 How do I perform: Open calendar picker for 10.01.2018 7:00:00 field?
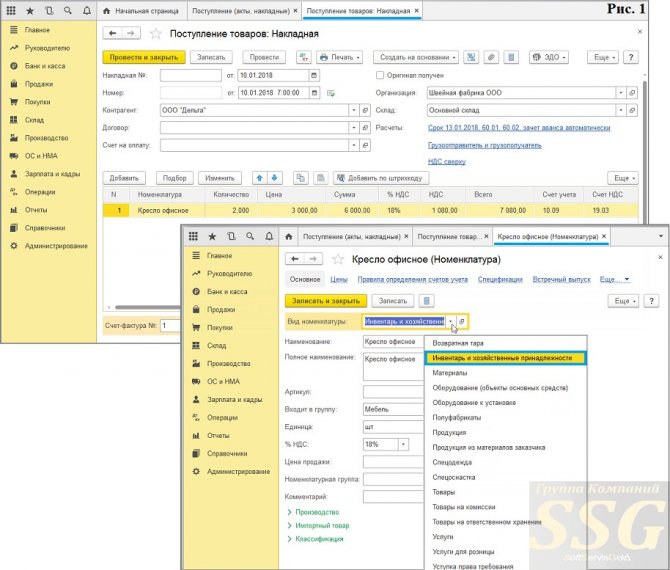(x=314, y=93)
